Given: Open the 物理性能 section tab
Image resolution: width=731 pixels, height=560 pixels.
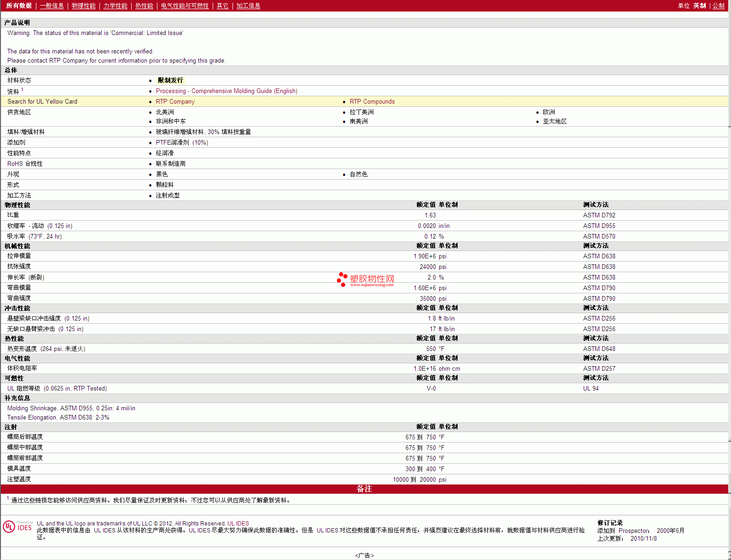Looking at the screenshot, I should click(x=83, y=6).
